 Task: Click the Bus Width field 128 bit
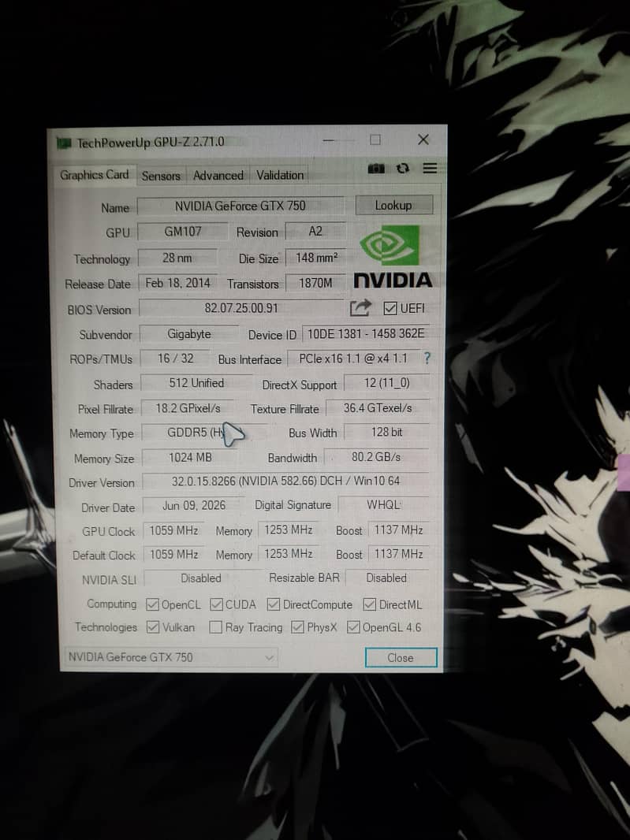pyautogui.click(x=386, y=433)
